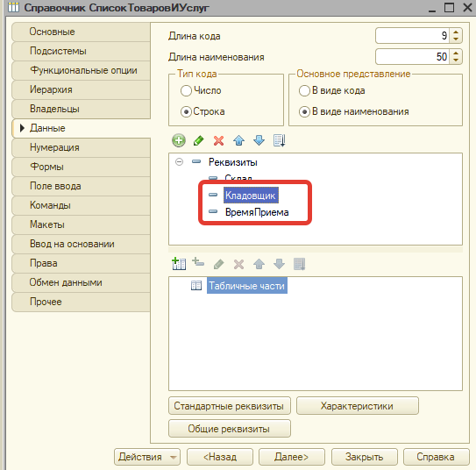476x470 pixels.
Task: Click icon beside Кладовщик attribute
Action: [x=213, y=195]
